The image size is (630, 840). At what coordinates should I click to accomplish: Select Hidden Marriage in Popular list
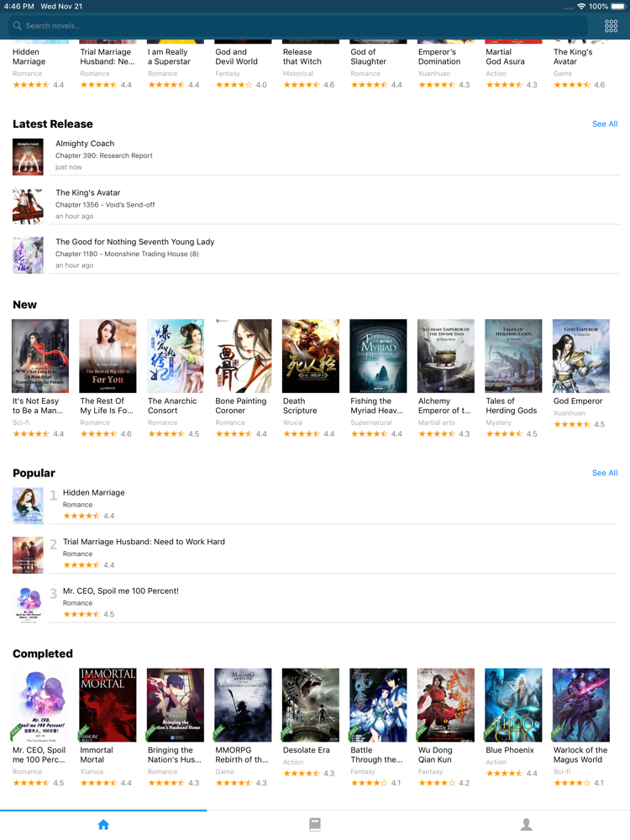(315, 504)
